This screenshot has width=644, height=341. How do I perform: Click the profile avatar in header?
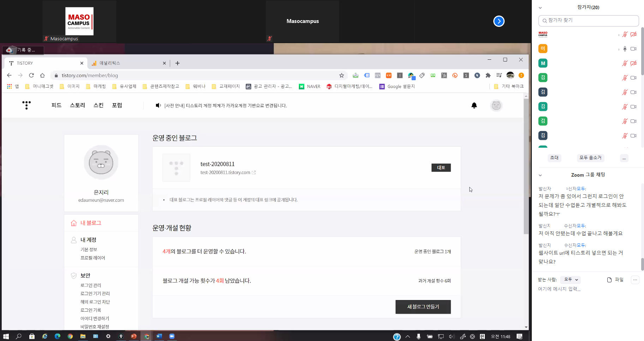coord(496,105)
